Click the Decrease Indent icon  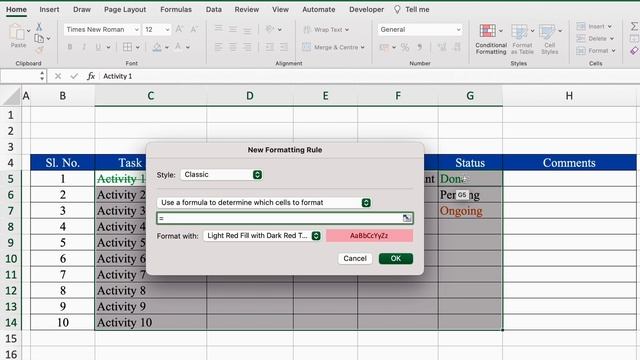[269, 47]
